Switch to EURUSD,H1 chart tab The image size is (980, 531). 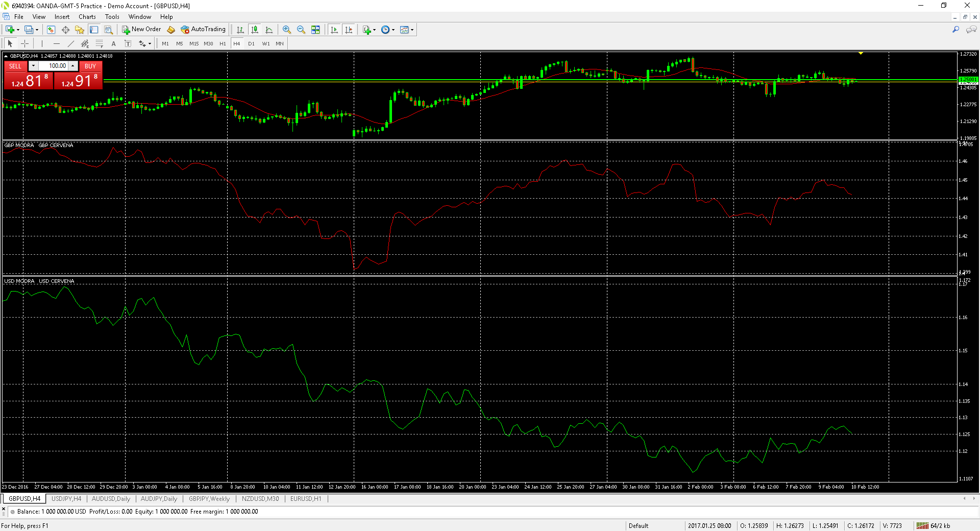point(306,499)
